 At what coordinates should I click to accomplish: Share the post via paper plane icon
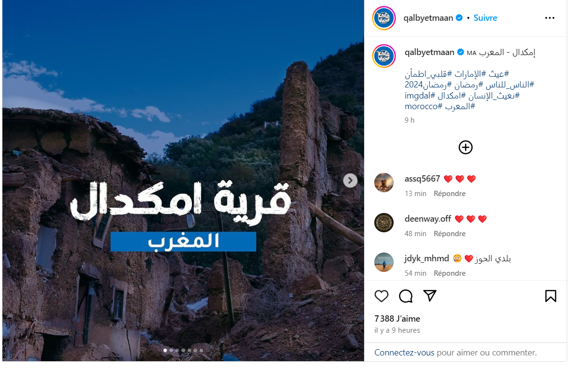pyautogui.click(x=430, y=296)
